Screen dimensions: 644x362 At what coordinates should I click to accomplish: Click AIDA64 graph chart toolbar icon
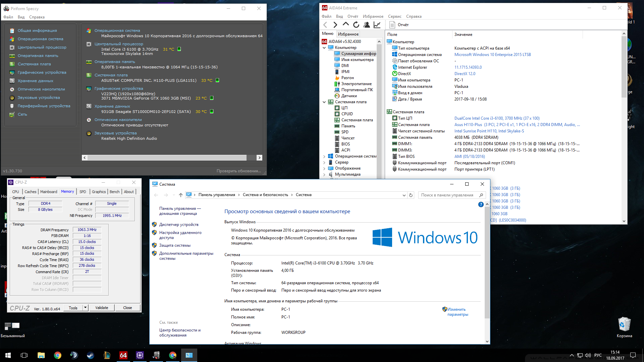(x=377, y=25)
